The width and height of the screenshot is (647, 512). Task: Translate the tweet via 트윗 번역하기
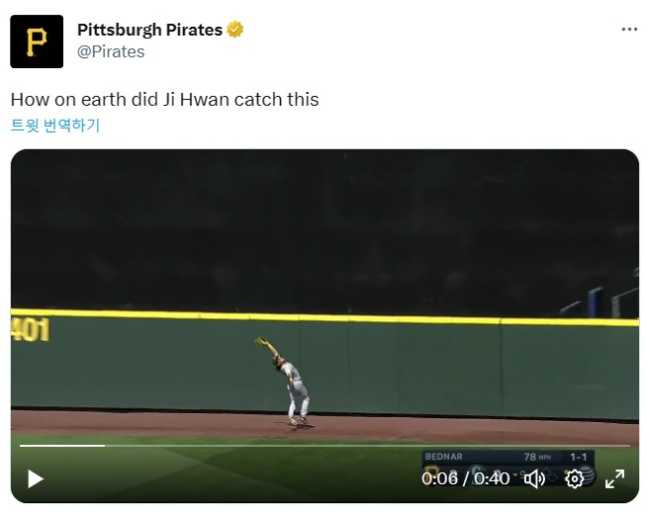click(x=55, y=125)
